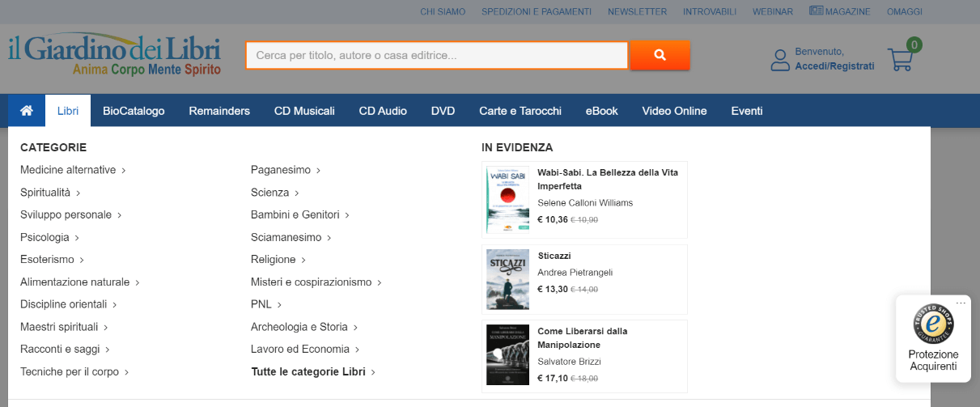Expand Alimentazione naturale category
The image size is (980, 407).
(x=80, y=282)
